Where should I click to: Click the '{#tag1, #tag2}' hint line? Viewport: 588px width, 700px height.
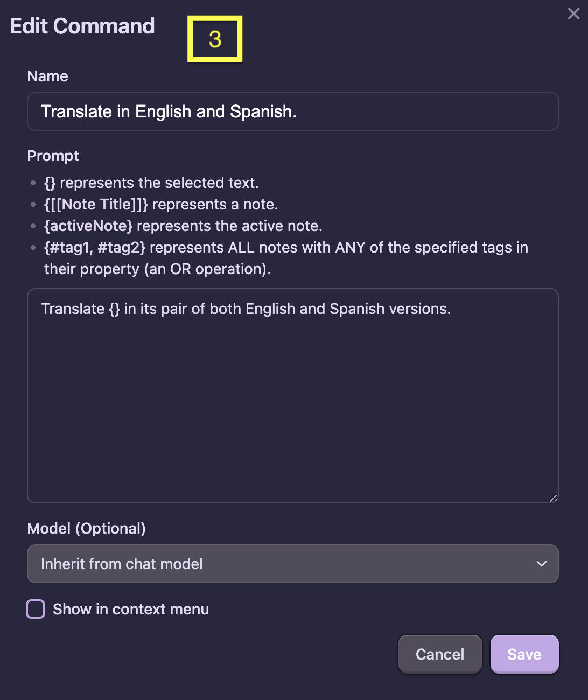pyautogui.click(x=286, y=247)
